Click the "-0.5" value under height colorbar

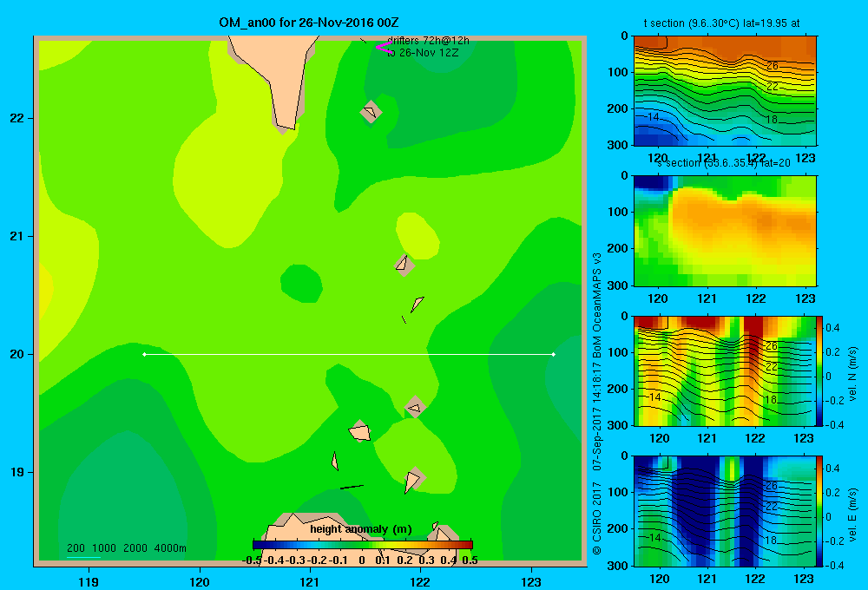click(x=252, y=560)
